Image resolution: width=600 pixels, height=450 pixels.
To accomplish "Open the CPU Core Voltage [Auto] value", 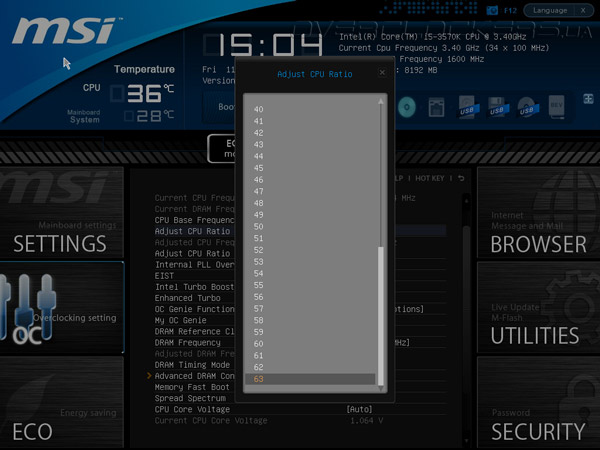I will pos(359,409).
